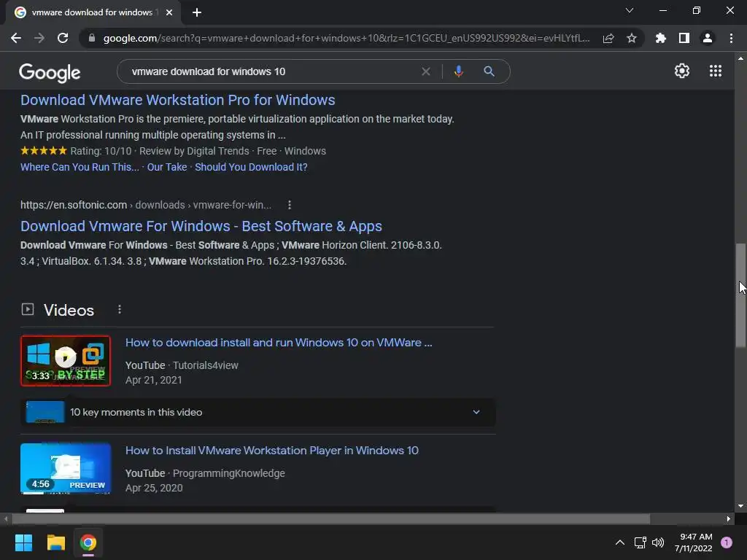View site info via address bar lock
Screen dimensions: 747x560
coord(92,38)
